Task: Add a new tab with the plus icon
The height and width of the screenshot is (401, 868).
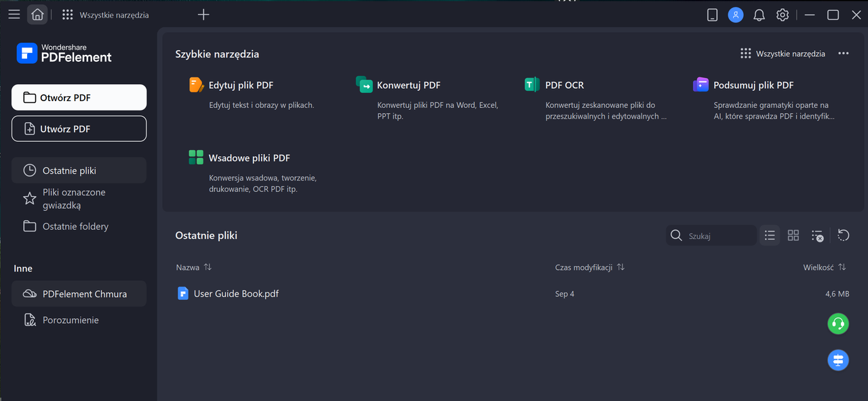Action: point(203,14)
